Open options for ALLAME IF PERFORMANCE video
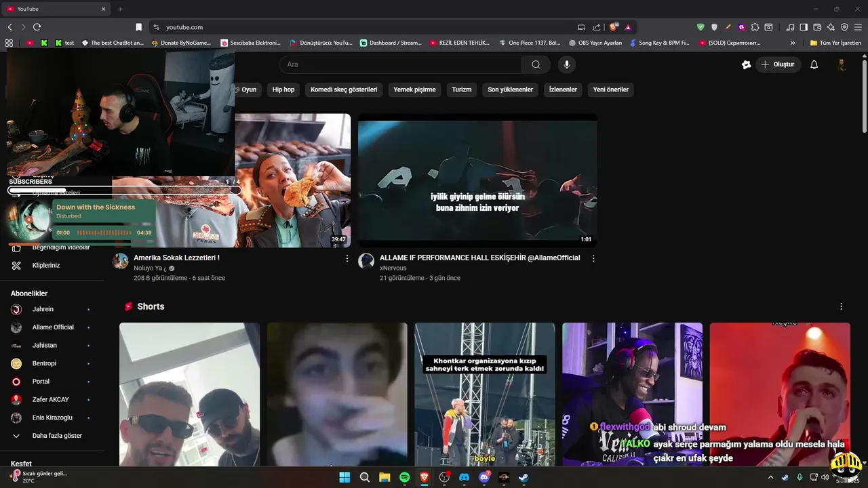The image size is (868, 488). click(x=593, y=258)
